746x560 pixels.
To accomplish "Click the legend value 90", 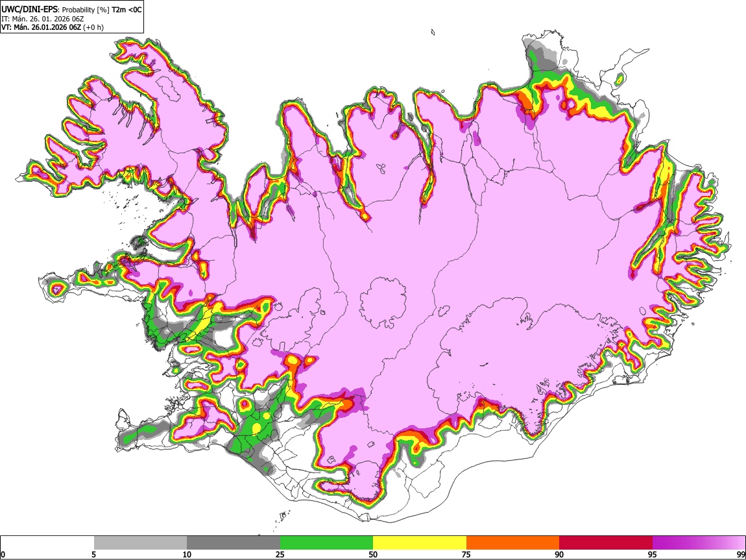I will 559,554.
